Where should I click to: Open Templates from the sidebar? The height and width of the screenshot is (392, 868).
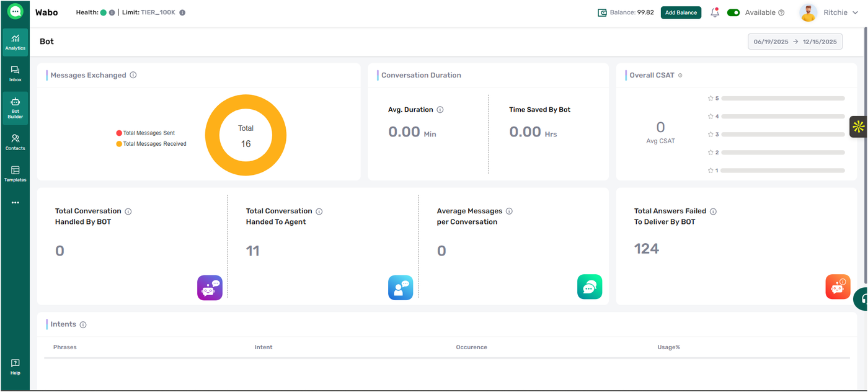(x=15, y=174)
